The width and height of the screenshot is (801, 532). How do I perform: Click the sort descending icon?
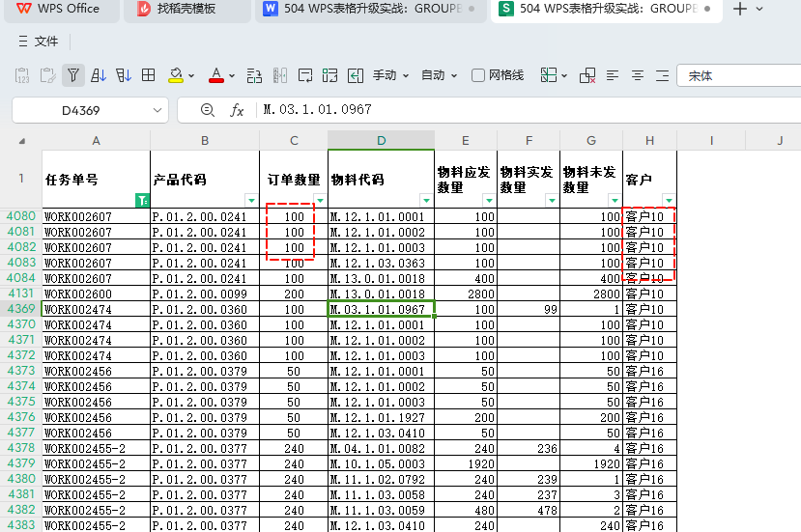123,75
